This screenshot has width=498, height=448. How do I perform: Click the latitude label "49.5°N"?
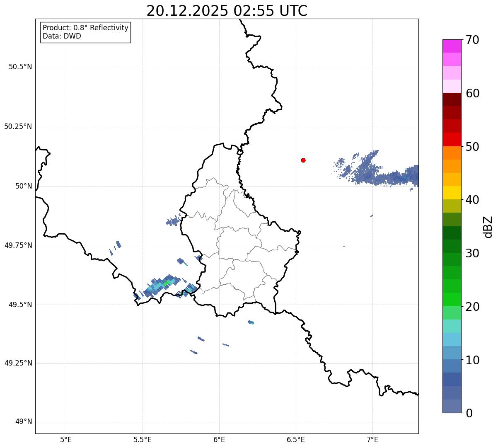20,305
